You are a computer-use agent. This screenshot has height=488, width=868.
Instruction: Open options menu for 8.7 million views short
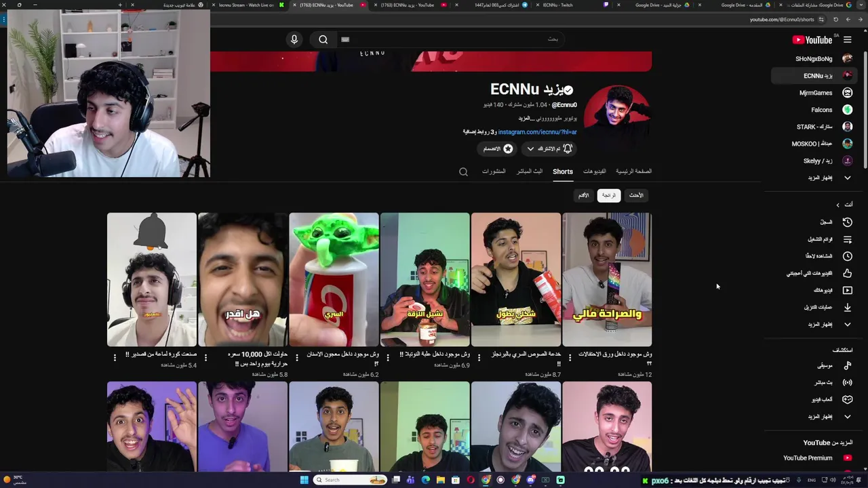click(479, 357)
